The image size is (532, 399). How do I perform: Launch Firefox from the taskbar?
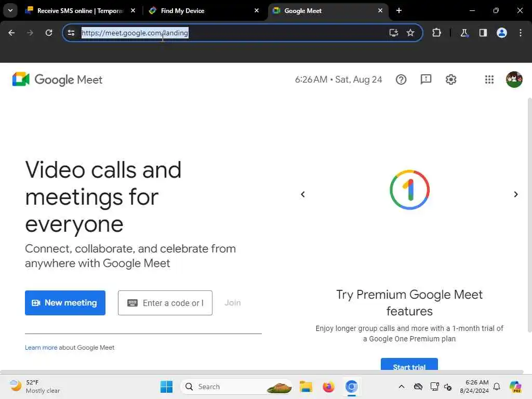click(328, 387)
